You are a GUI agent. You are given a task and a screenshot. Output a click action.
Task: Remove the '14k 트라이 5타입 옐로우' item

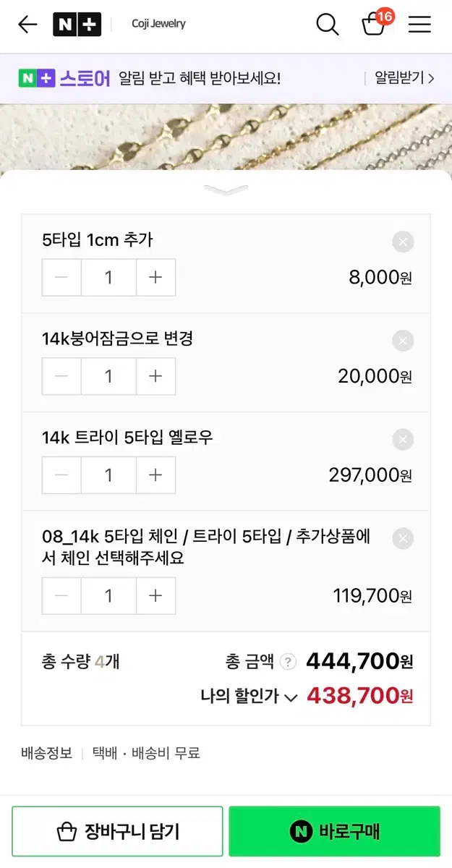(403, 439)
